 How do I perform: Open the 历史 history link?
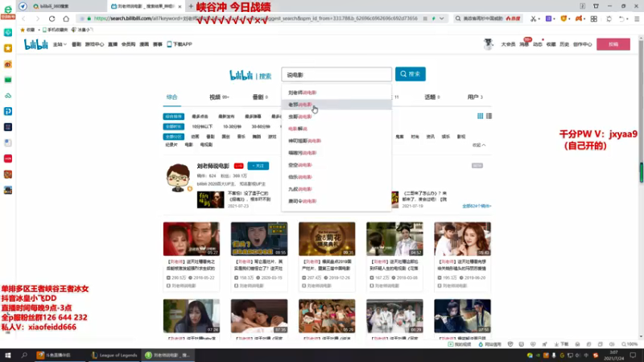tap(564, 44)
